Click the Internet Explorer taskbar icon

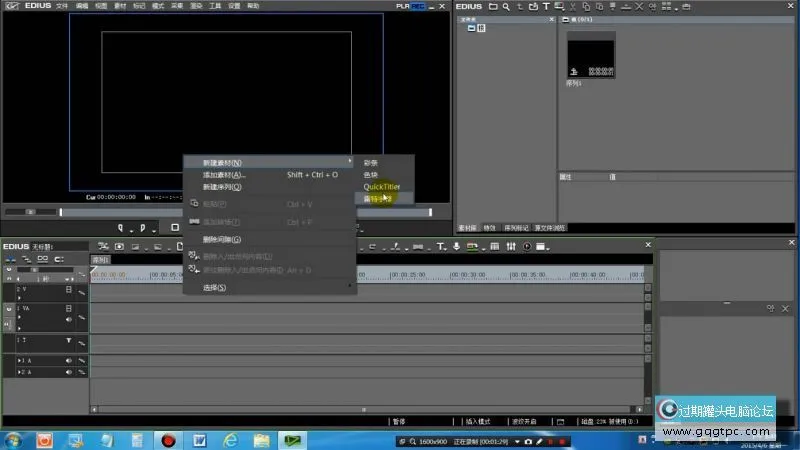tap(229, 440)
